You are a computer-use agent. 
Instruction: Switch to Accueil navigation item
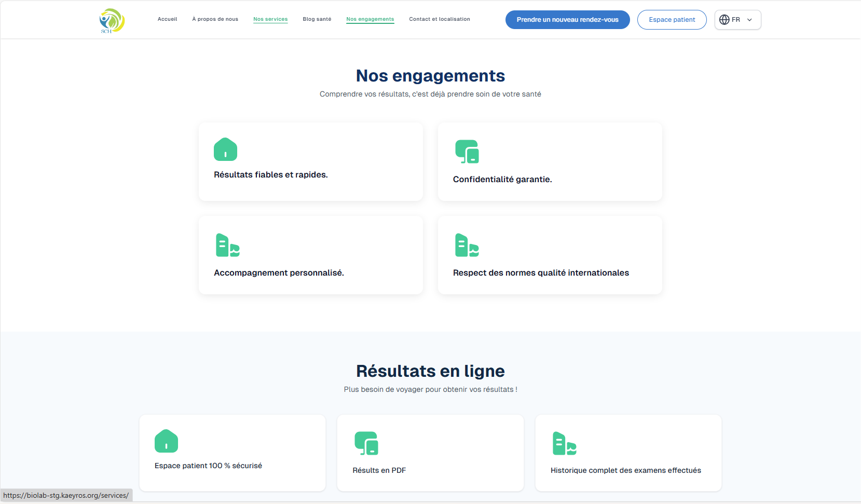pos(167,19)
